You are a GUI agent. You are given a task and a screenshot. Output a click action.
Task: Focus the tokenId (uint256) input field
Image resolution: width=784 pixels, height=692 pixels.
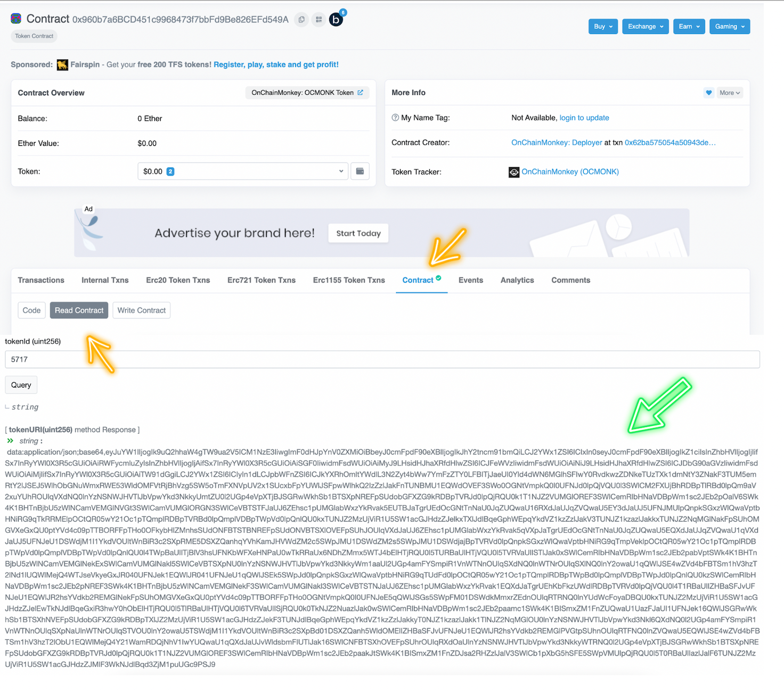click(x=382, y=359)
